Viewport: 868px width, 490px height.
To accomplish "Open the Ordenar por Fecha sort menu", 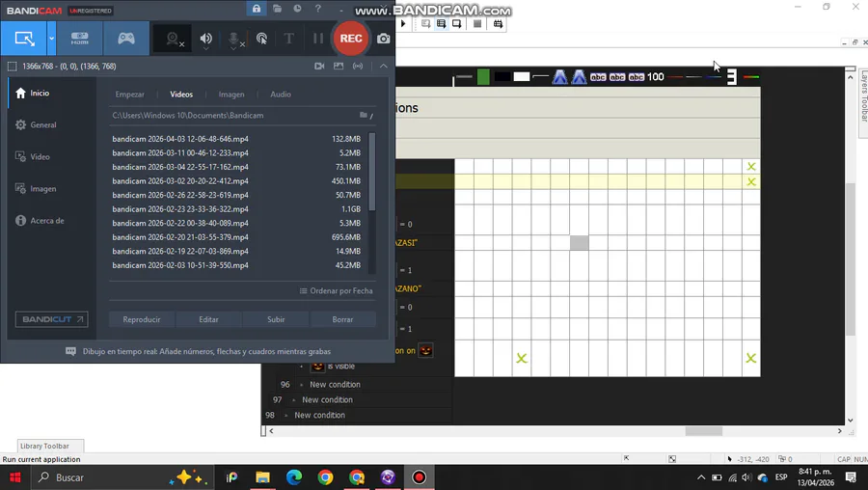I will point(336,290).
